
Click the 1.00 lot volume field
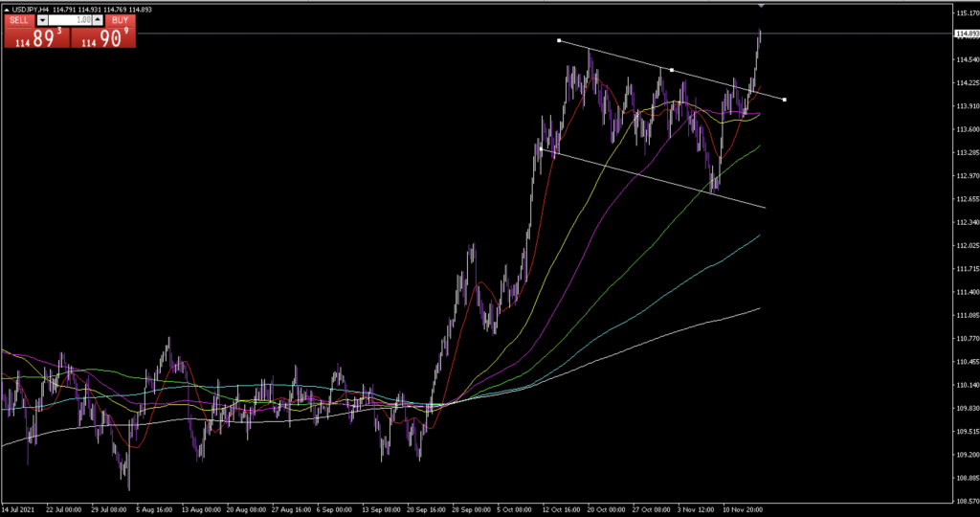[70, 20]
